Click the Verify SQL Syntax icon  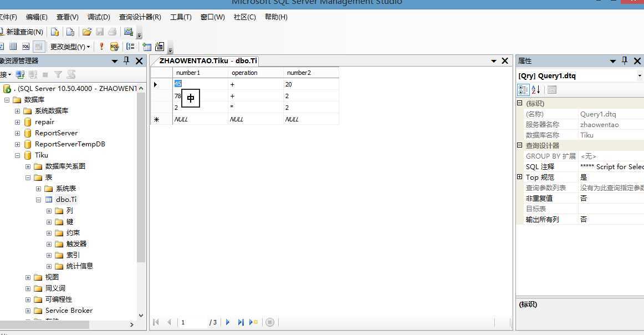coord(114,47)
